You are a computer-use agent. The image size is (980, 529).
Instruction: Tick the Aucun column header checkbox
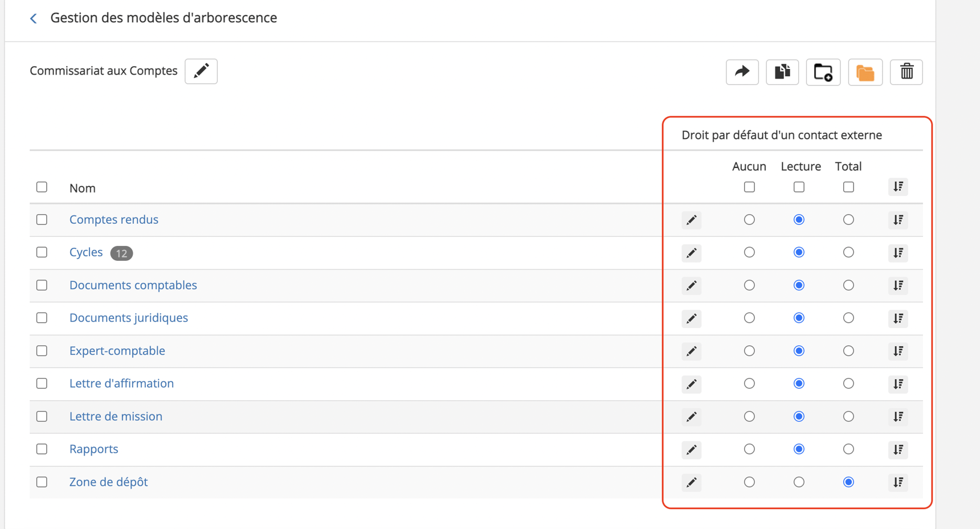749,187
